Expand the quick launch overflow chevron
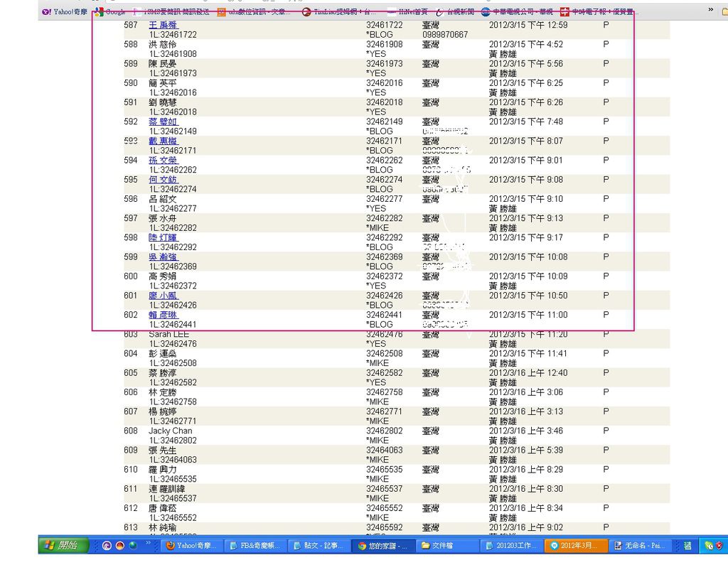Image resolution: width=728 pixels, height=582 pixels. click(148, 542)
